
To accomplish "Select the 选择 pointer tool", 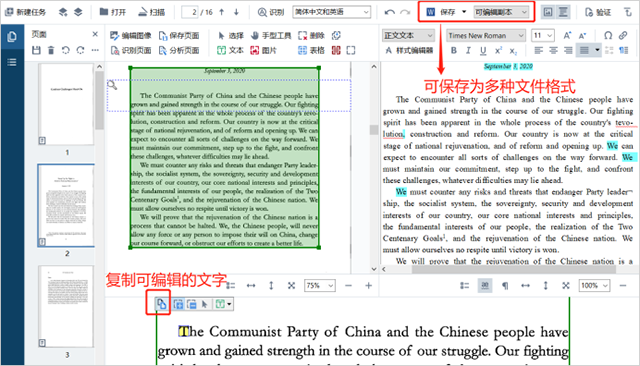I will click(x=231, y=35).
